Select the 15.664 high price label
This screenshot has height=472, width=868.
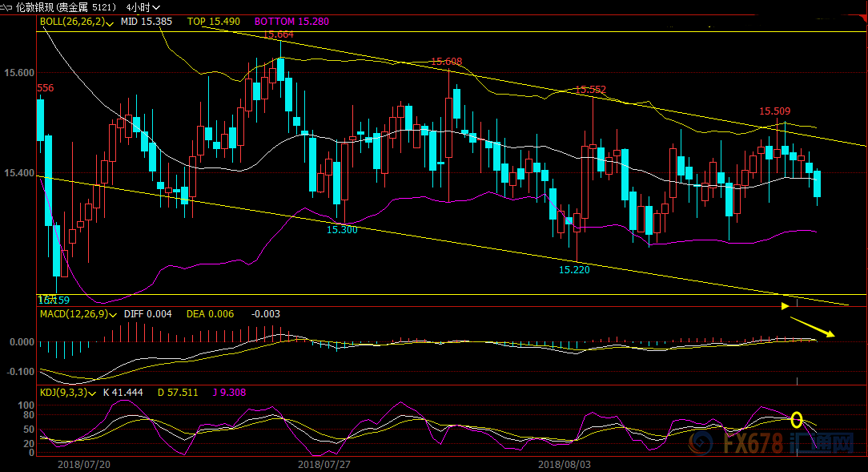pos(279,34)
